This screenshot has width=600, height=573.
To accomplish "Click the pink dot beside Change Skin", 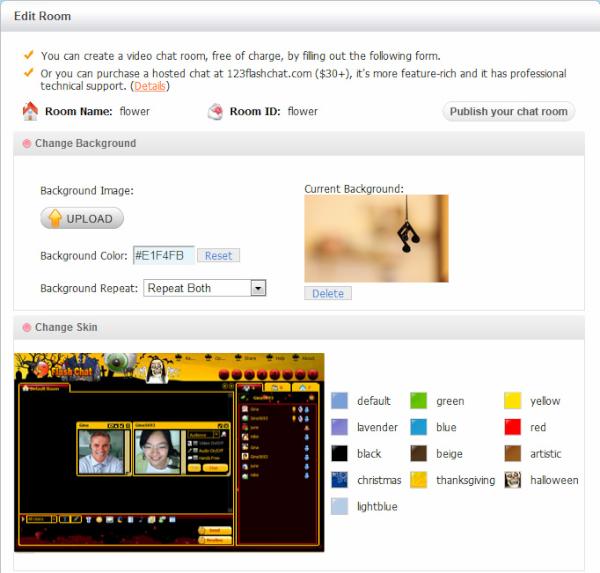I will pos(27,328).
